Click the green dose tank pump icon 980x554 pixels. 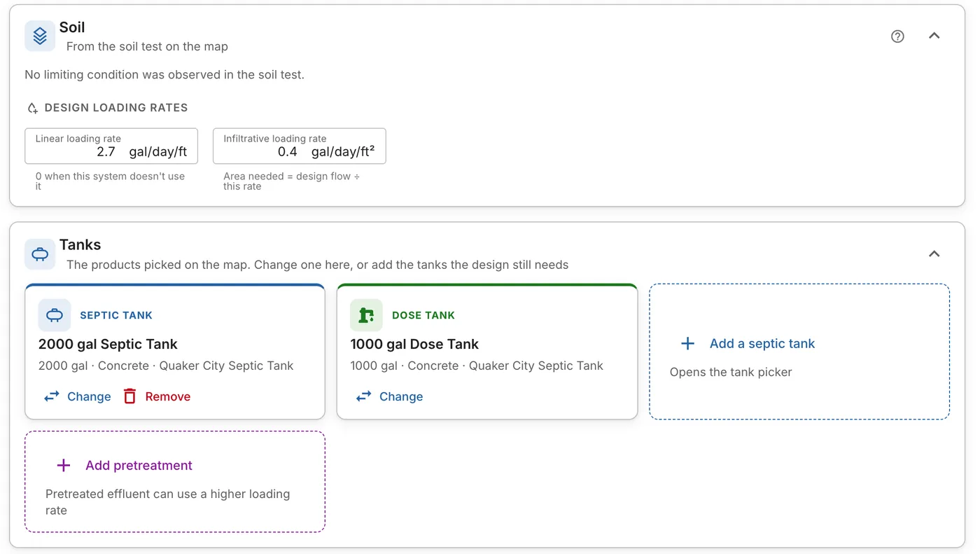366,315
